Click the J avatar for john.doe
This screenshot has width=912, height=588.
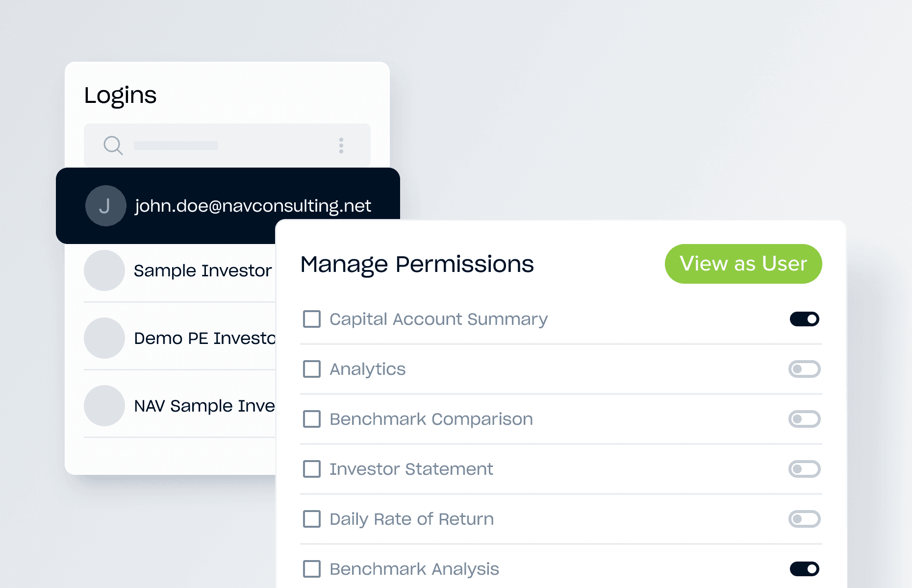[x=105, y=206]
